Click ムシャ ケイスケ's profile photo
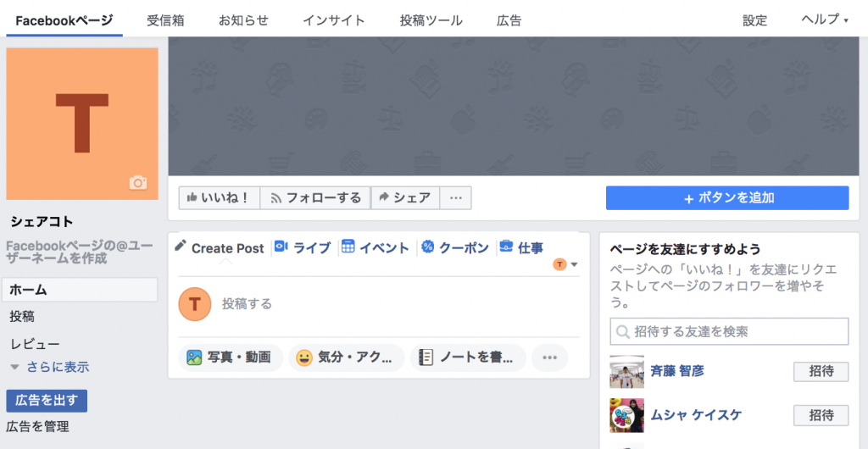 [x=626, y=415]
